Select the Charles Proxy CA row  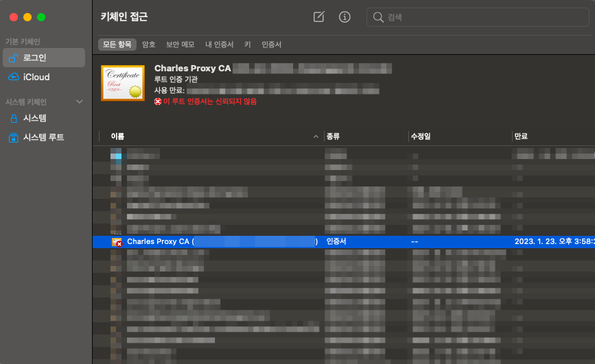344,241
